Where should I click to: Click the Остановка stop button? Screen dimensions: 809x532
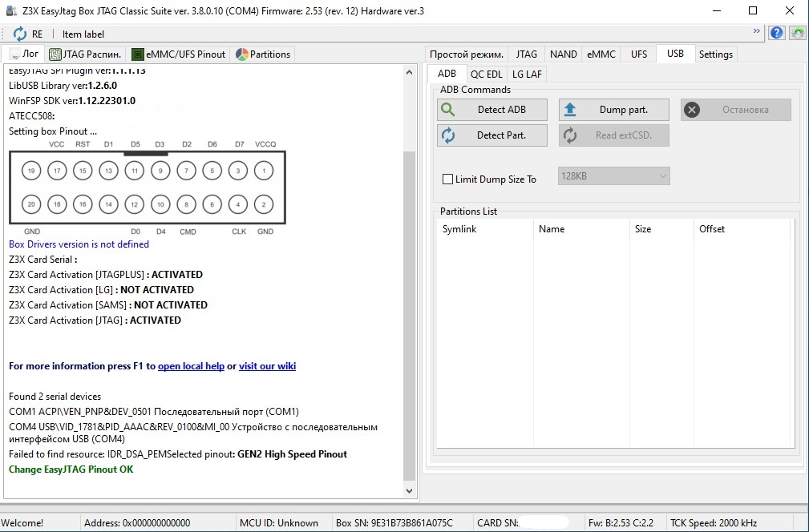736,110
